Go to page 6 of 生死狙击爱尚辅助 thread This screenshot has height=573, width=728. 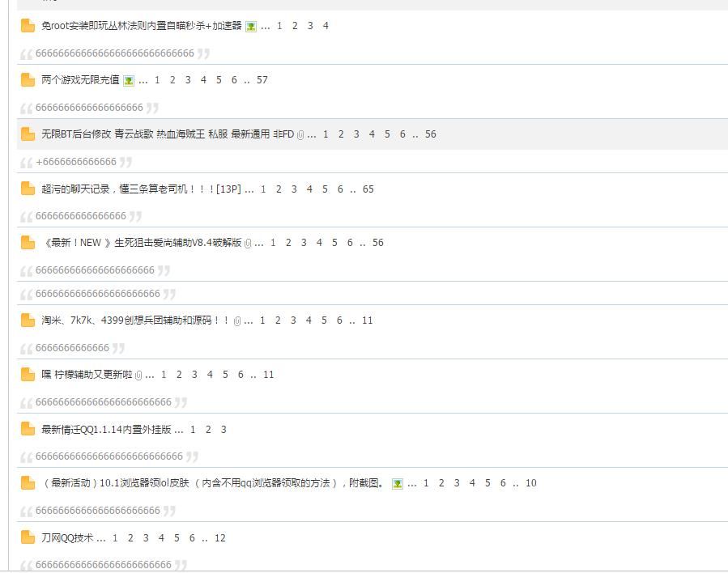point(350,243)
